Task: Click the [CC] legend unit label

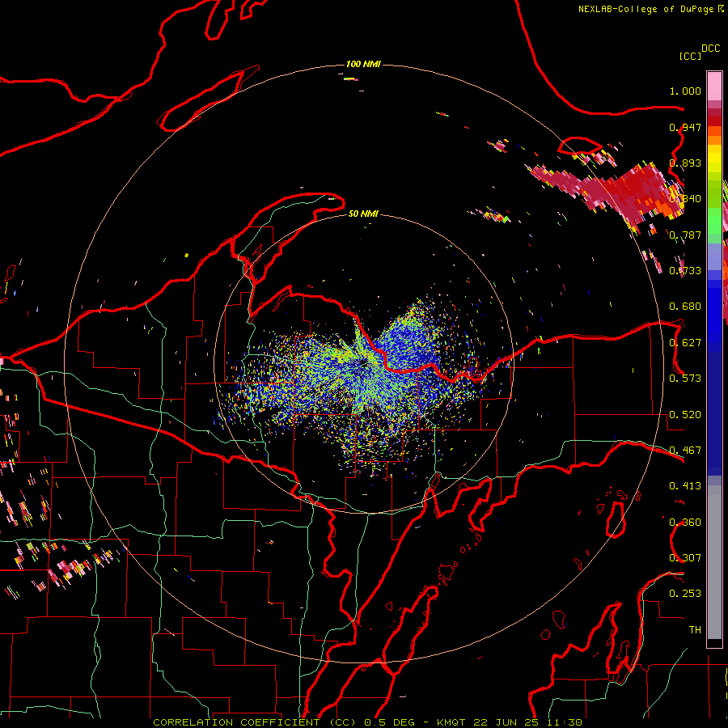Action: coord(690,56)
